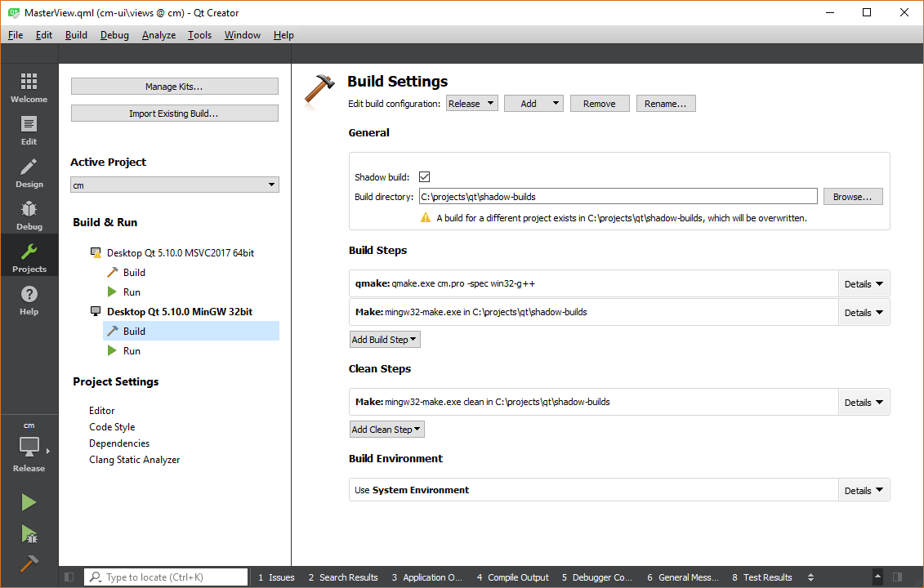Click Browse for build directory
This screenshot has height=588, width=924.
[x=852, y=197]
